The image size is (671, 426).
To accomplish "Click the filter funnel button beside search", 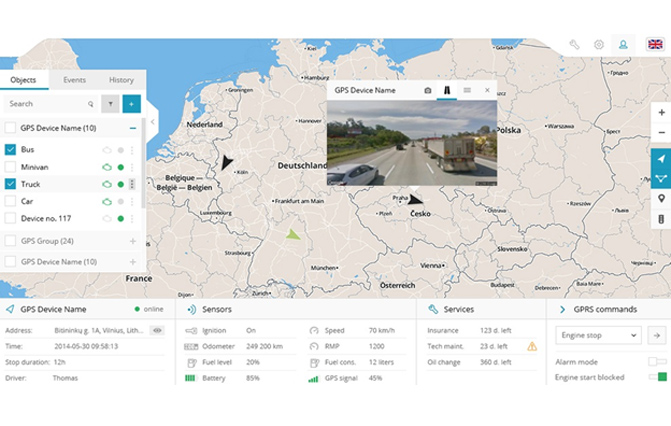I will (x=109, y=103).
